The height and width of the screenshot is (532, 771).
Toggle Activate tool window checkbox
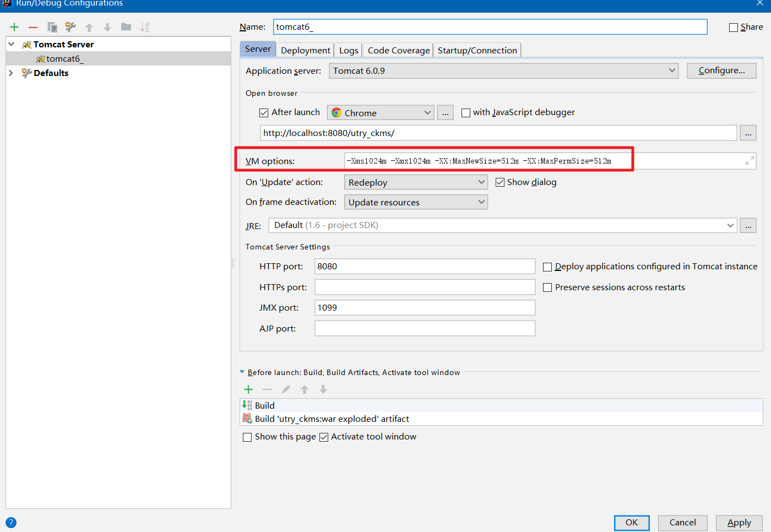click(x=324, y=437)
